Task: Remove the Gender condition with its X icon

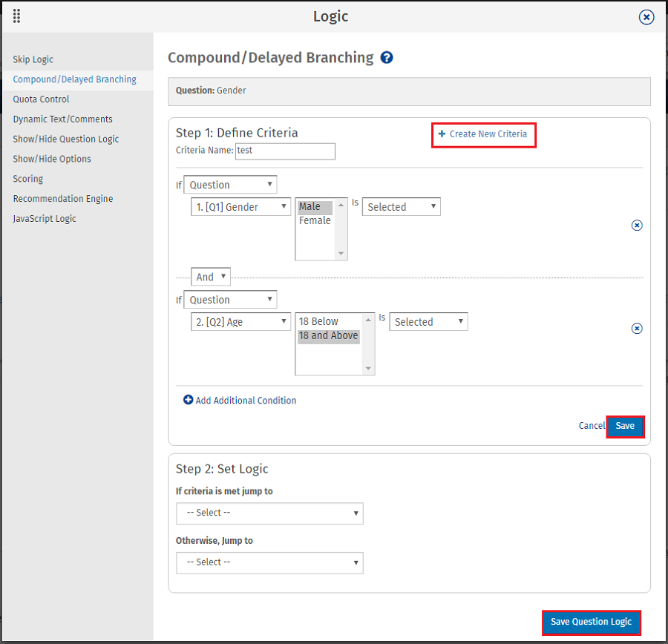Action: (x=637, y=225)
